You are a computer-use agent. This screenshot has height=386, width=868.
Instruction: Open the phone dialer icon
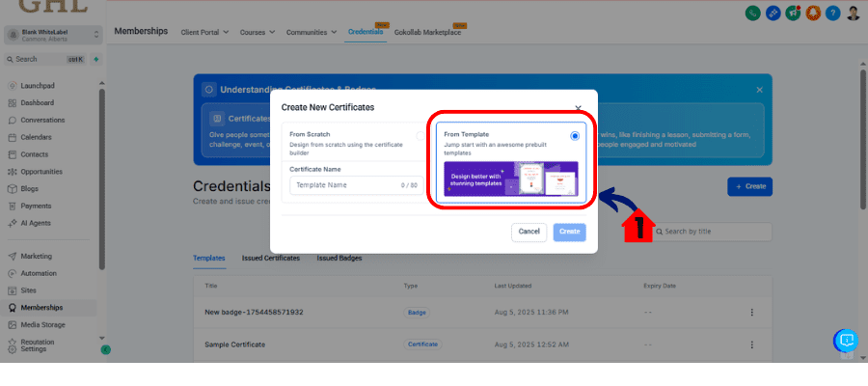pos(753,14)
